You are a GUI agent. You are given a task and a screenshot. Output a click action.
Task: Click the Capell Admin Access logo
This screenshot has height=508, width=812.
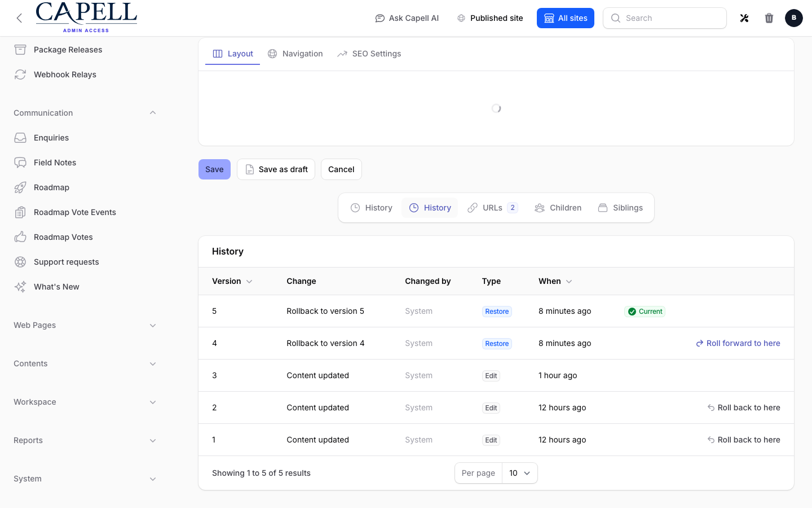click(86, 17)
